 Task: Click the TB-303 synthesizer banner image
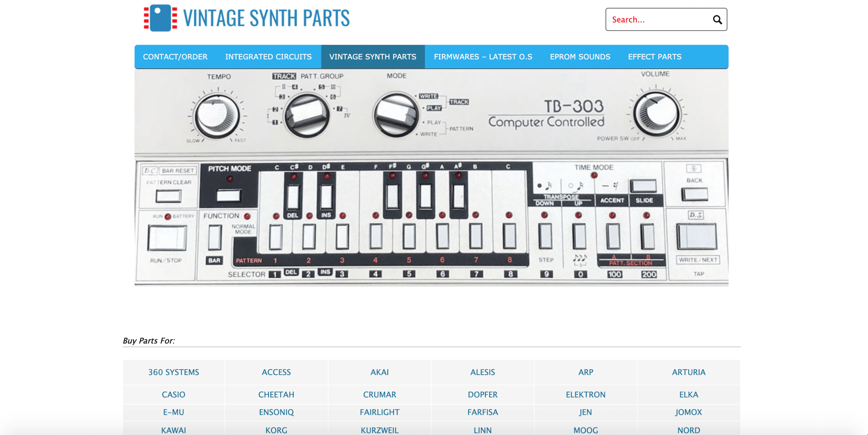pos(431,177)
